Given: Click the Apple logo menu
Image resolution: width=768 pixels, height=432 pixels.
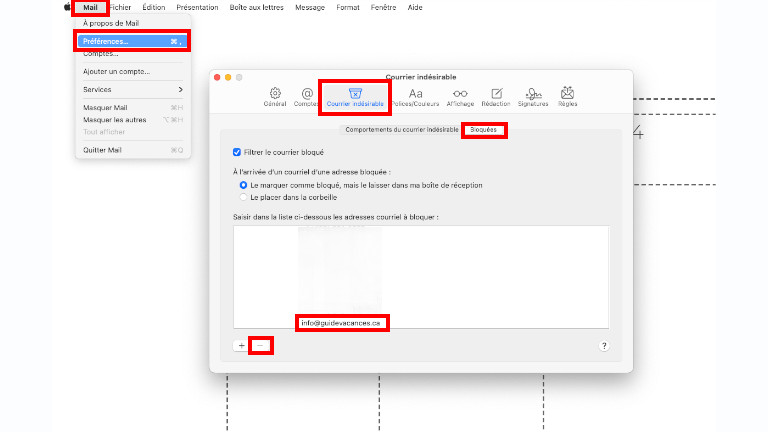Looking at the screenshot, I should (67, 7).
